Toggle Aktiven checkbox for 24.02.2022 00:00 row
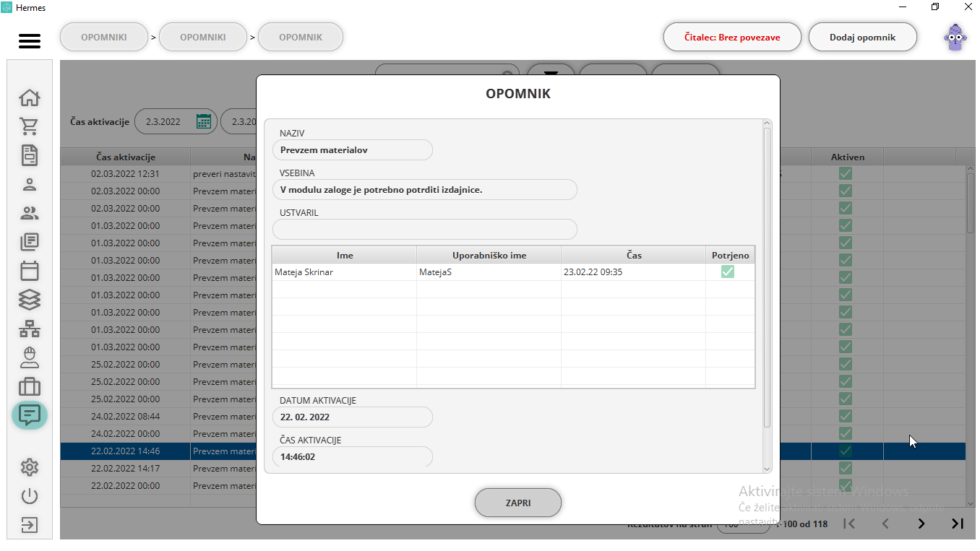Screen dimensions: 980x551 [x=846, y=433]
